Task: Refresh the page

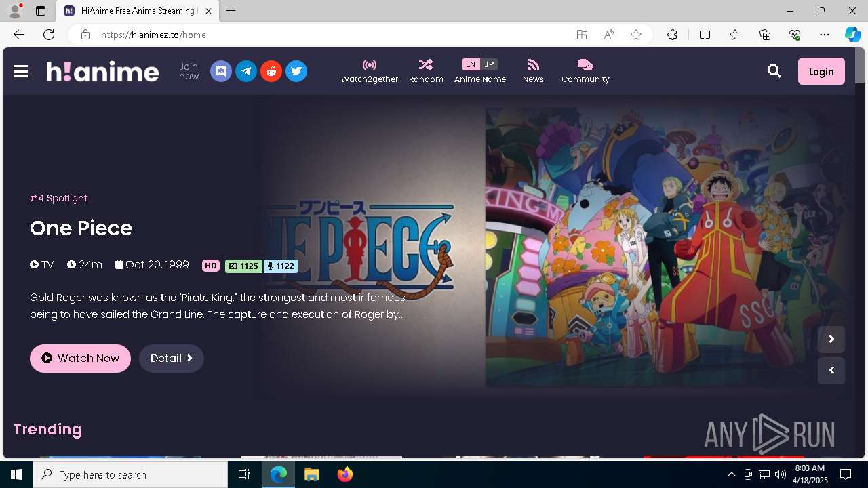Action: (x=49, y=35)
